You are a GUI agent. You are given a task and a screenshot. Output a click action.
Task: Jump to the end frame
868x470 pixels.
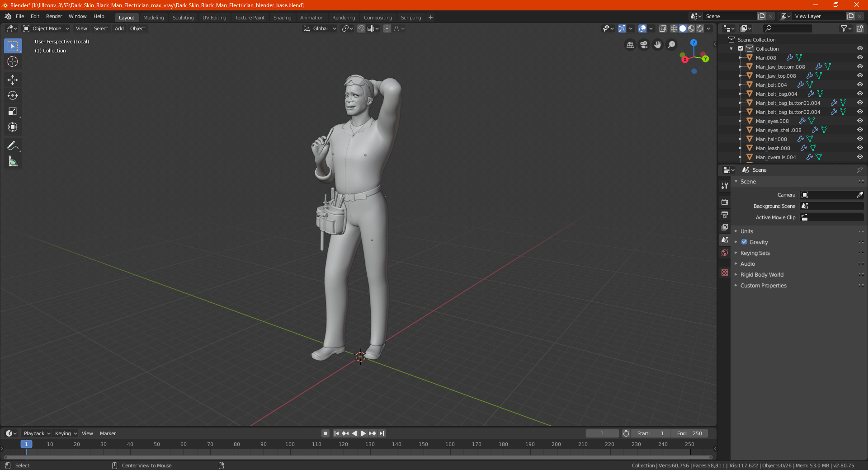pos(382,433)
